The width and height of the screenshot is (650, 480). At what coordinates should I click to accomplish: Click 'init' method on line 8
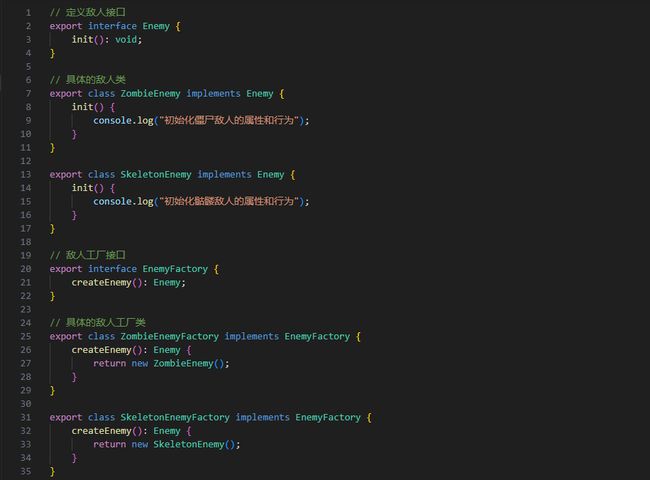tap(82, 107)
